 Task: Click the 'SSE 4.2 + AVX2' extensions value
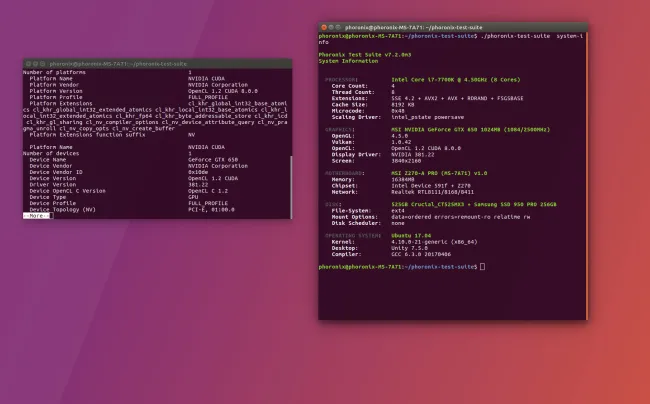point(457,98)
